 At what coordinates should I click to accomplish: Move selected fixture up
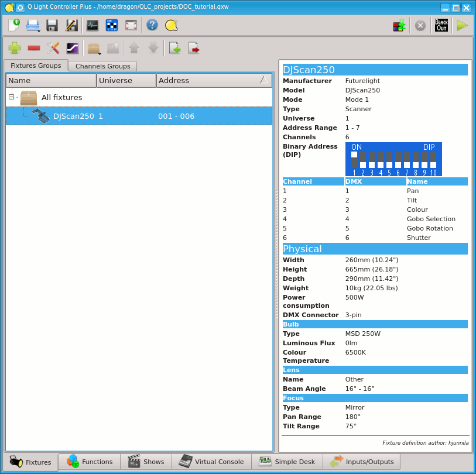pos(134,48)
